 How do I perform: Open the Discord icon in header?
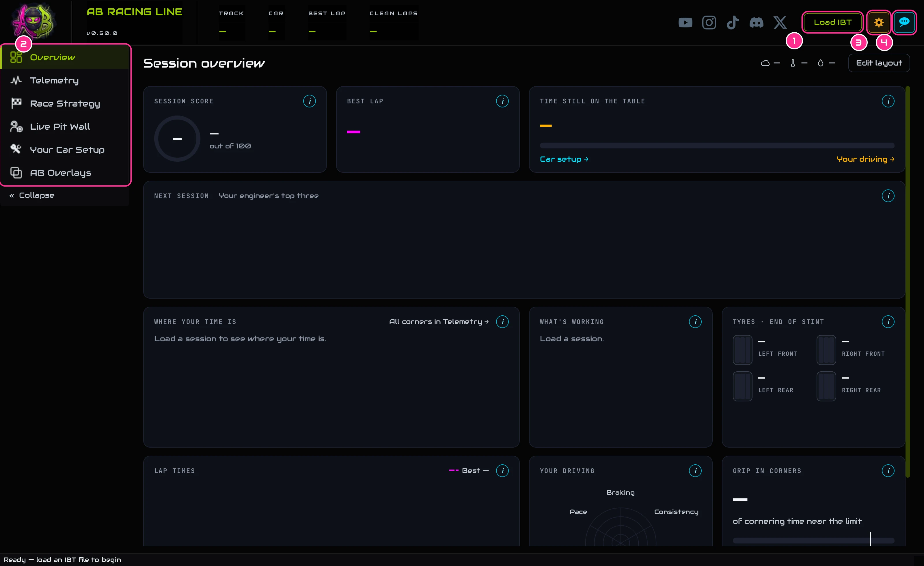[756, 23]
